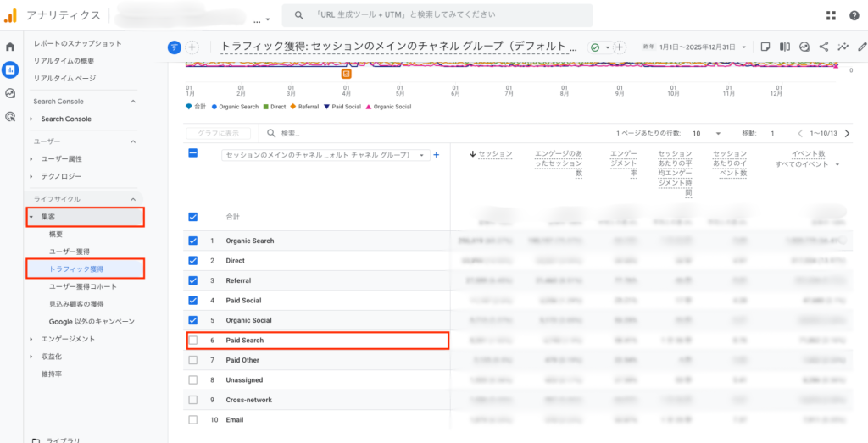This screenshot has height=443, width=868.
Task: Uncheck the 合計 row checkbox
Action: [193, 217]
